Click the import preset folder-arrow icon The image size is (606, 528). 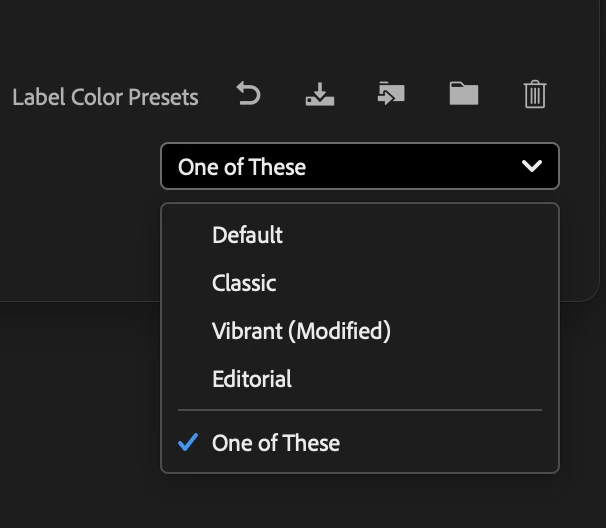[x=391, y=95]
